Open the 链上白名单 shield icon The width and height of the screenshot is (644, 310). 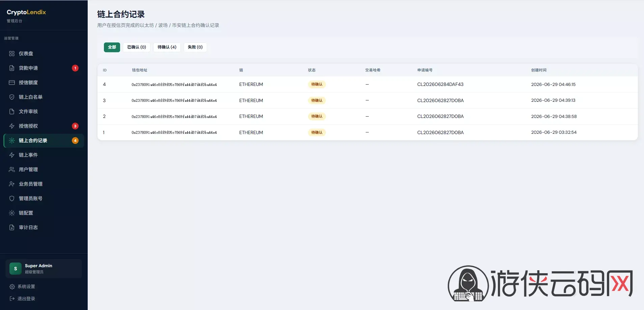coord(12,97)
